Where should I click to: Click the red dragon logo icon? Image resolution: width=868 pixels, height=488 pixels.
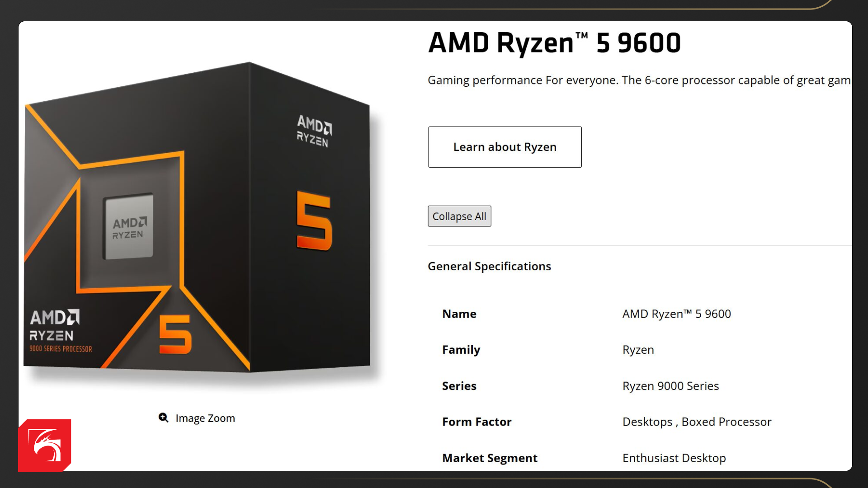(x=45, y=446)
